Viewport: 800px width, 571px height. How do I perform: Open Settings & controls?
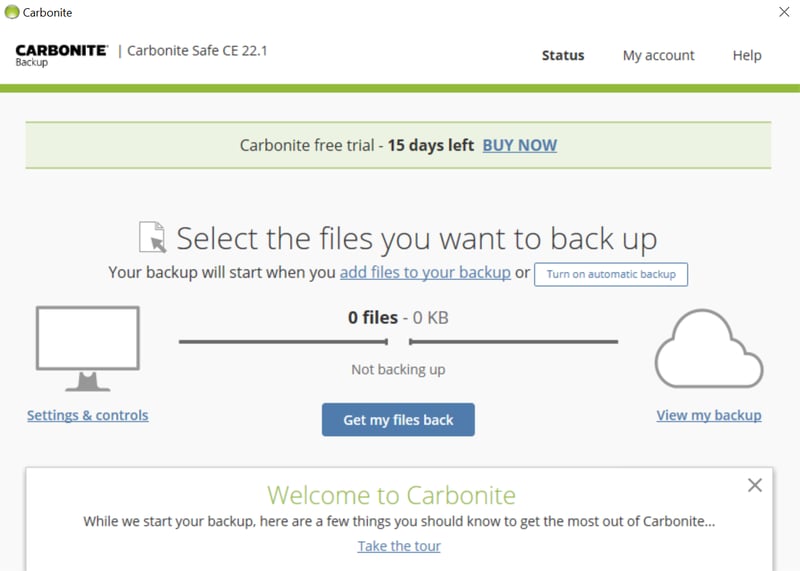[88, 415]
